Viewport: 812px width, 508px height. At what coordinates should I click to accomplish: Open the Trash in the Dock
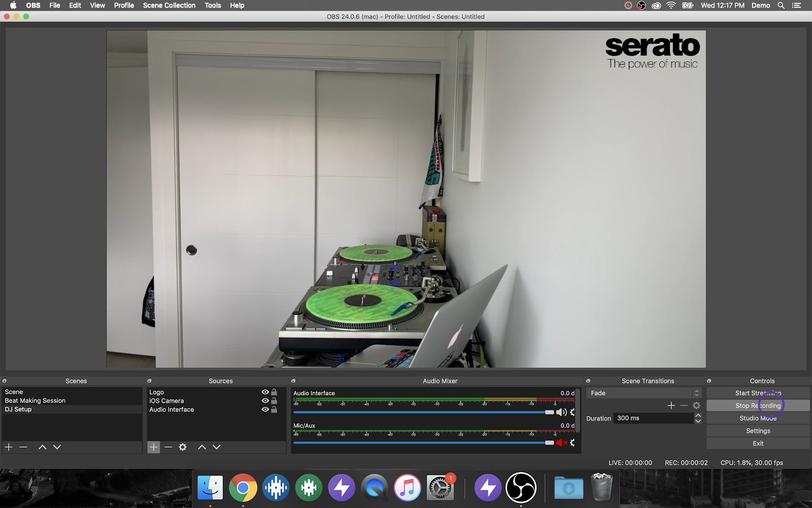coord(602,487)
